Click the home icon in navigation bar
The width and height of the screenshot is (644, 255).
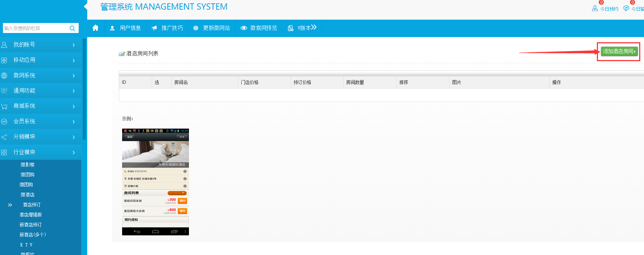click(x=95, y=28)
